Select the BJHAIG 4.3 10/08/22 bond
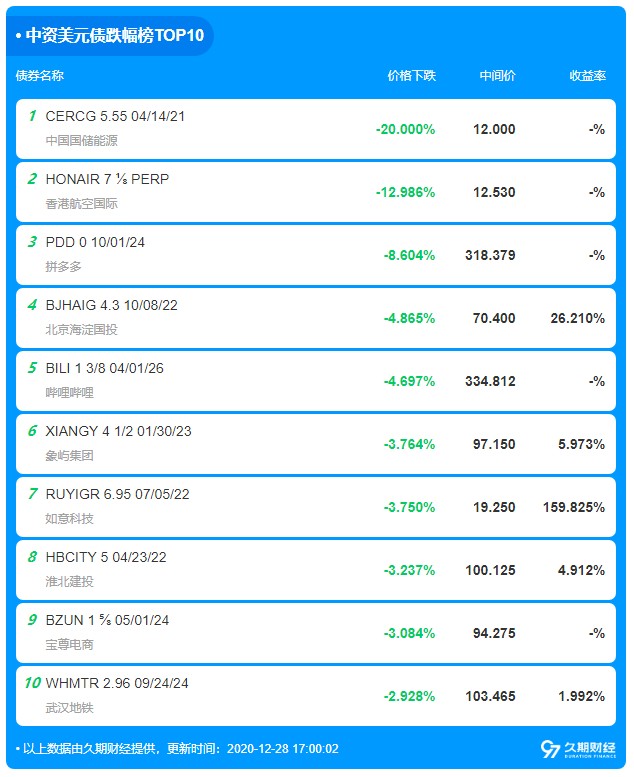The width and height of the screenshot is (634, 777). point(111,305)
